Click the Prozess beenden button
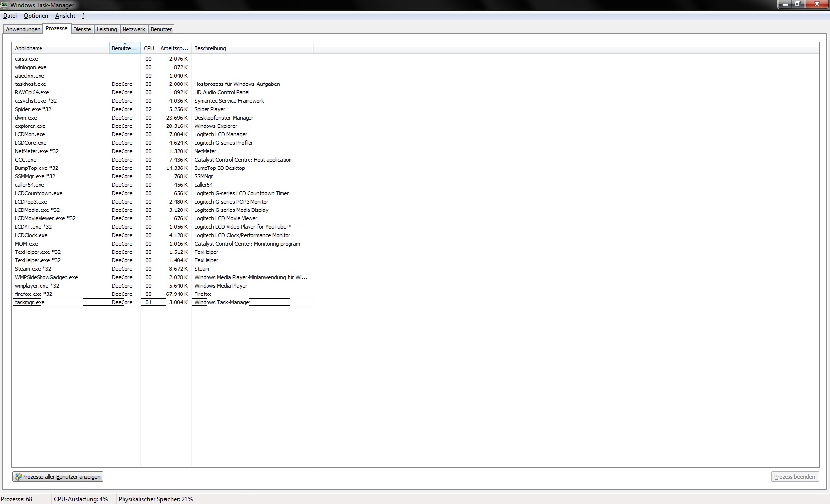 [794, 477]
